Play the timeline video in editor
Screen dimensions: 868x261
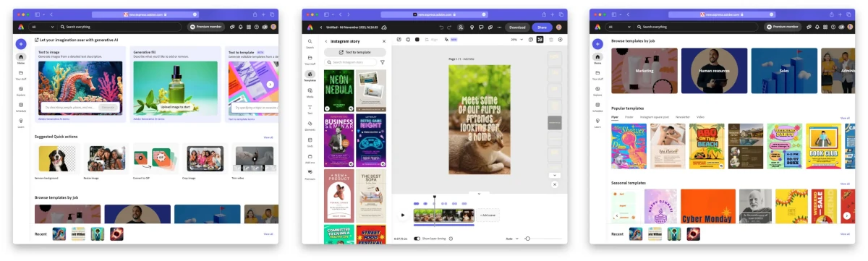403,215
